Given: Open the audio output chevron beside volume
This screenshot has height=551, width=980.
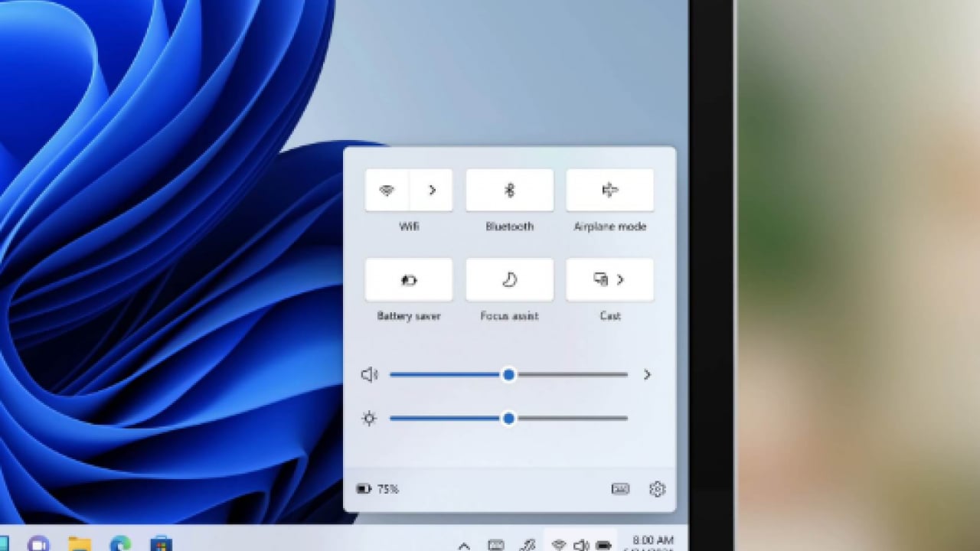Looking at the screenshot, I should tap(647, 374).
